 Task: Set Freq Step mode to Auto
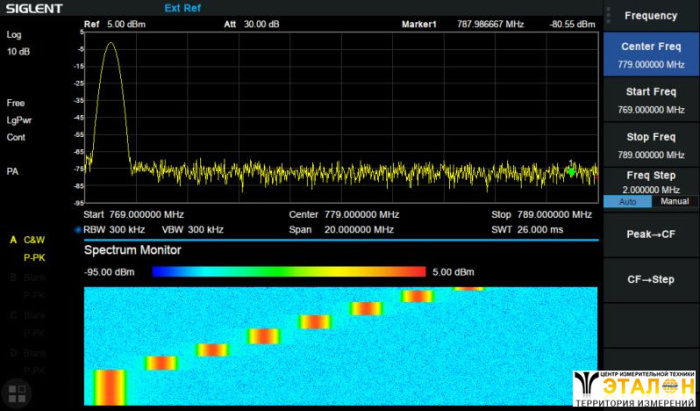627,201
